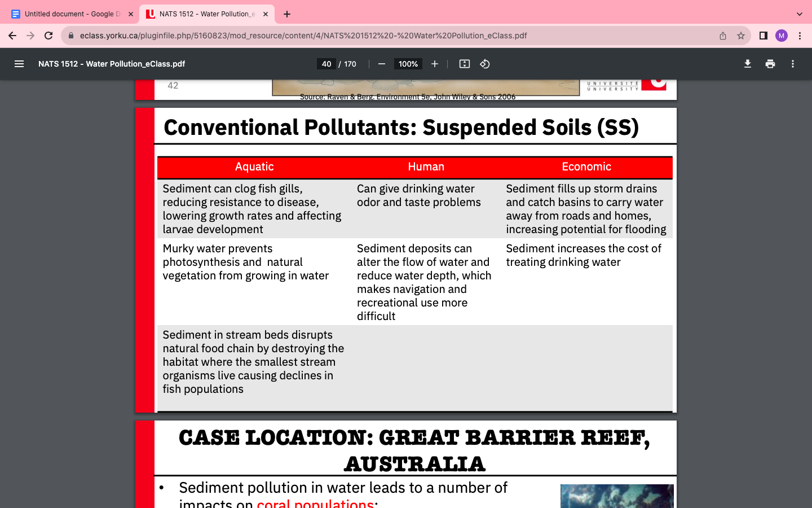Open PDF viewer more actions menu
812x508 pixels.
click(793, 64)
